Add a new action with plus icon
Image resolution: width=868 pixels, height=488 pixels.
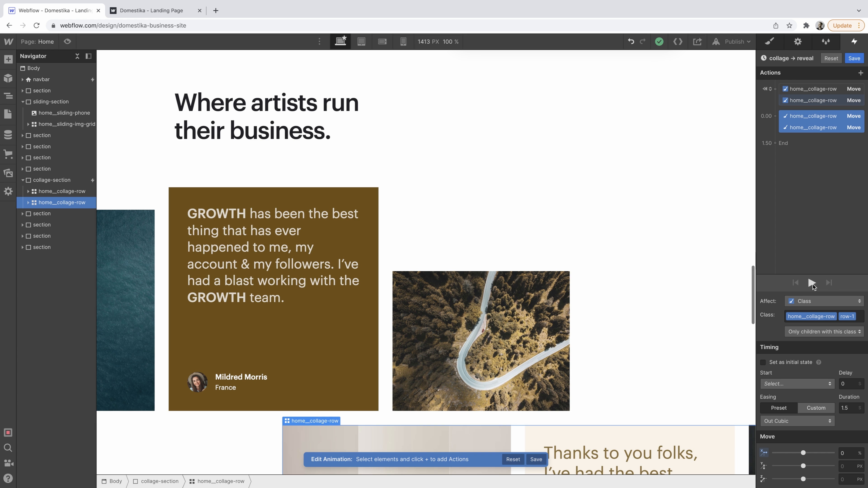coord(861,73)
